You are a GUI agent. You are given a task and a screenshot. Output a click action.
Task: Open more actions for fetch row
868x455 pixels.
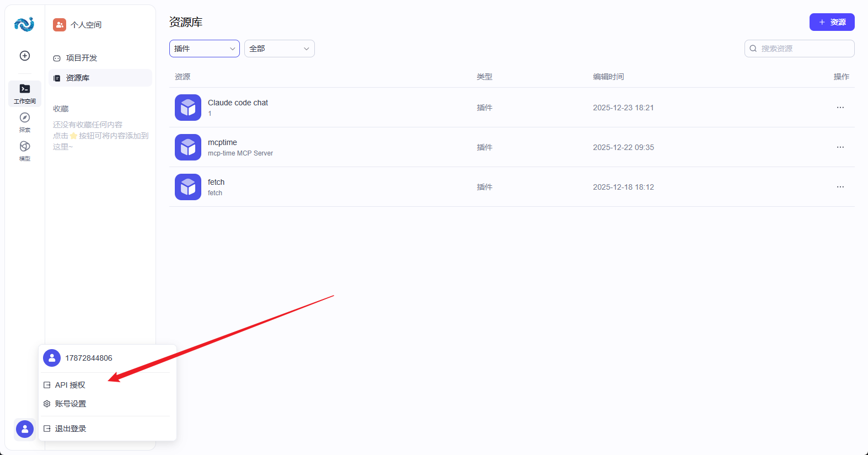coord(840,187)
